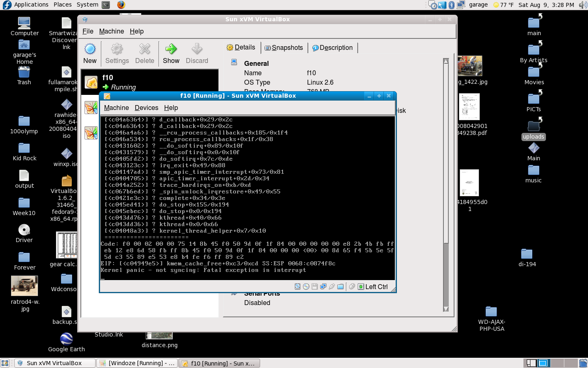This screenshot has width=588, height=368.
Task: Click the network monitor tray icon
Action: pos(461,5)
